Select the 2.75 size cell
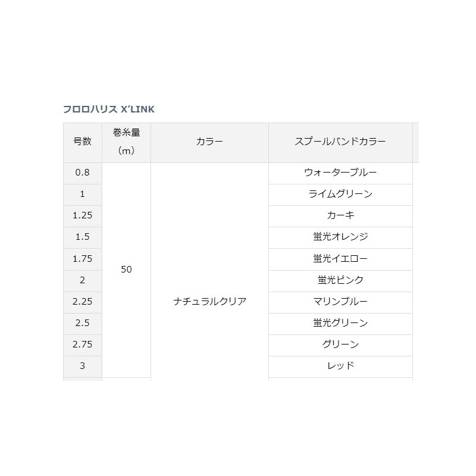Viewport: 476px width, 476px height. [83, 345]
